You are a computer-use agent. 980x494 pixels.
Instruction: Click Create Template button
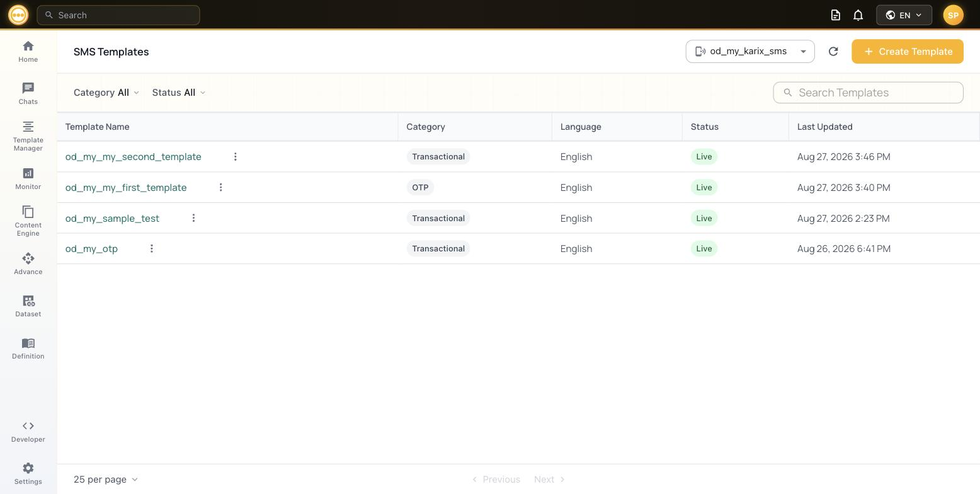point(908,52)
